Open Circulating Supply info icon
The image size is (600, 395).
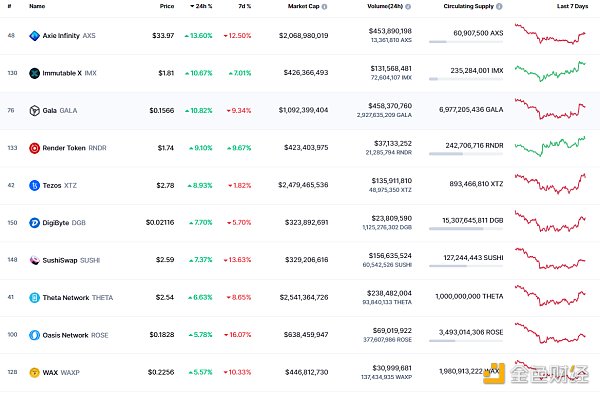click(499, 7)
